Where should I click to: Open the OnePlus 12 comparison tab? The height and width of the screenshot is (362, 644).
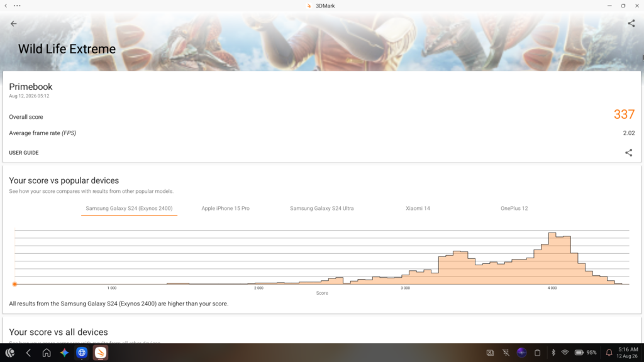coord(514,209)
